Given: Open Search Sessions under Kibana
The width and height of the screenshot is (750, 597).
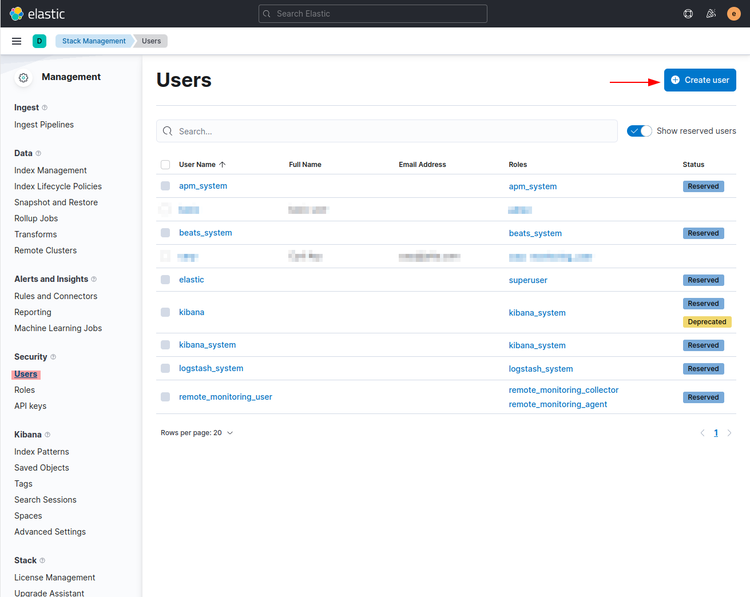Looking at the screenshot, I should pos(45,500).
